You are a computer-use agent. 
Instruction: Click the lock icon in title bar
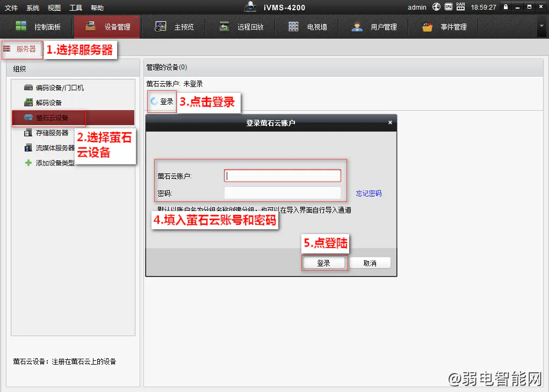(505, 6)
